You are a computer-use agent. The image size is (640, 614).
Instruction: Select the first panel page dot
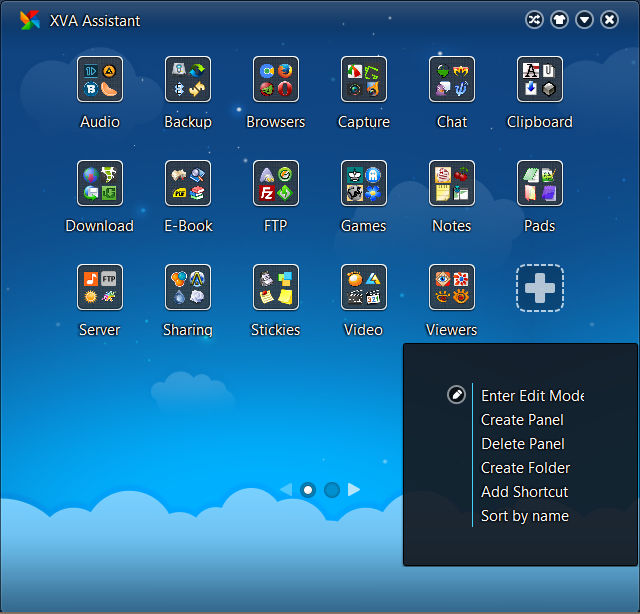pos(308,489)
